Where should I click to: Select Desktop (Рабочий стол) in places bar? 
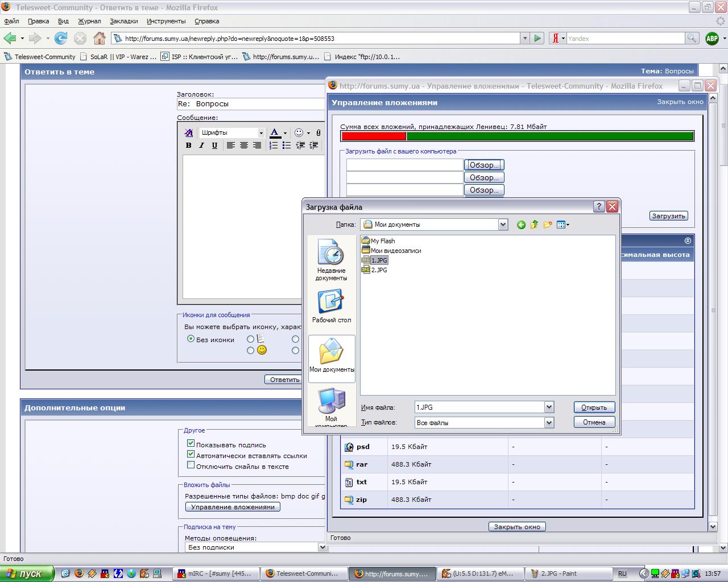coord(331,306)
